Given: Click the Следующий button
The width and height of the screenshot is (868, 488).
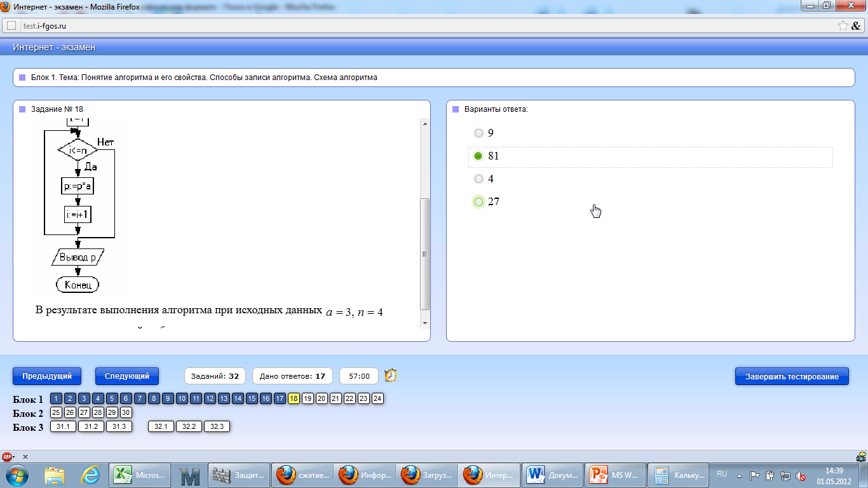Looking at the screenshot, I should tap(127, 376).
